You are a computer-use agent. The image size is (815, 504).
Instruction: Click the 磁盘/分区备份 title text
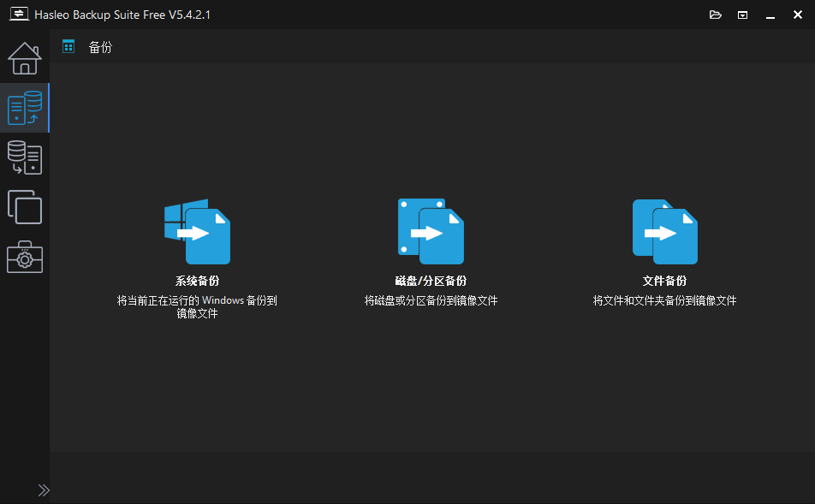click(431, 281)
